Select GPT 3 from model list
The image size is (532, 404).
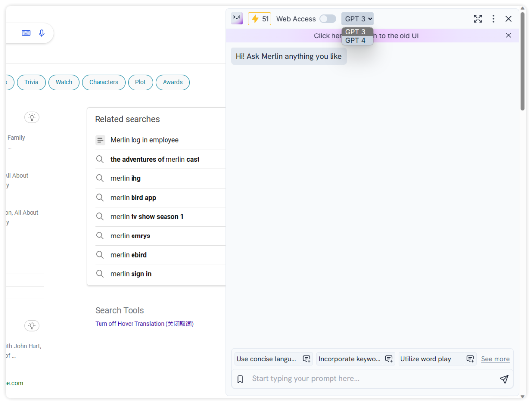tap(357, 32)
